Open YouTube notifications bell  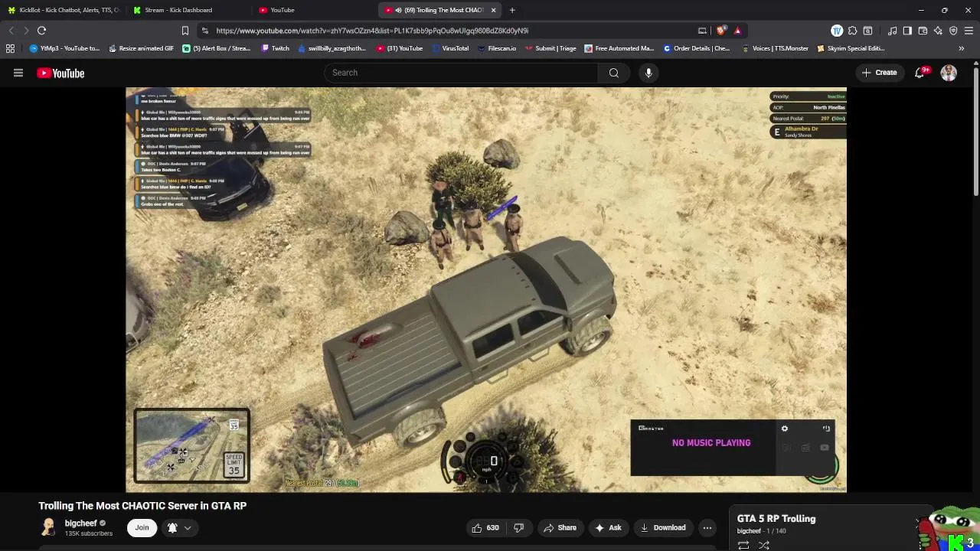pos(920,73)
